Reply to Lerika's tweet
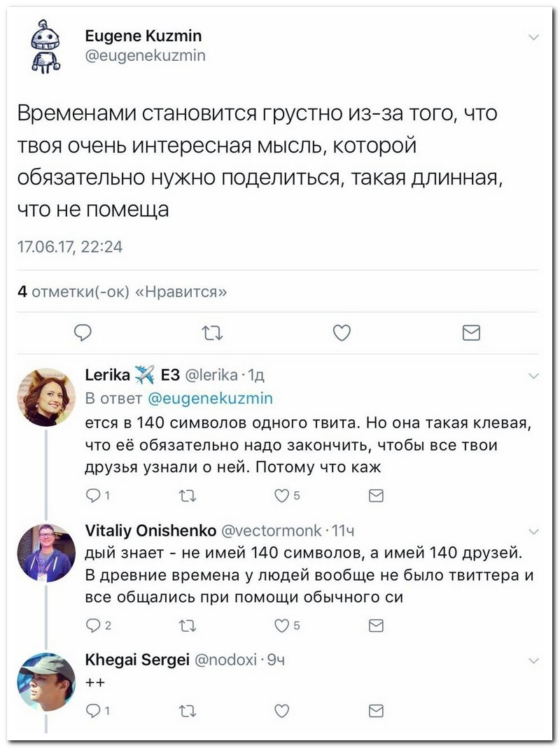 pyautogui.click(x=98, y=496)
